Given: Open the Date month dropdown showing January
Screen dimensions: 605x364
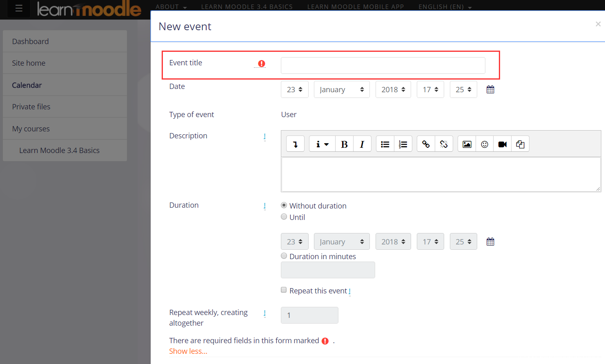Looking at the screenshot, I should click(342, 89).
